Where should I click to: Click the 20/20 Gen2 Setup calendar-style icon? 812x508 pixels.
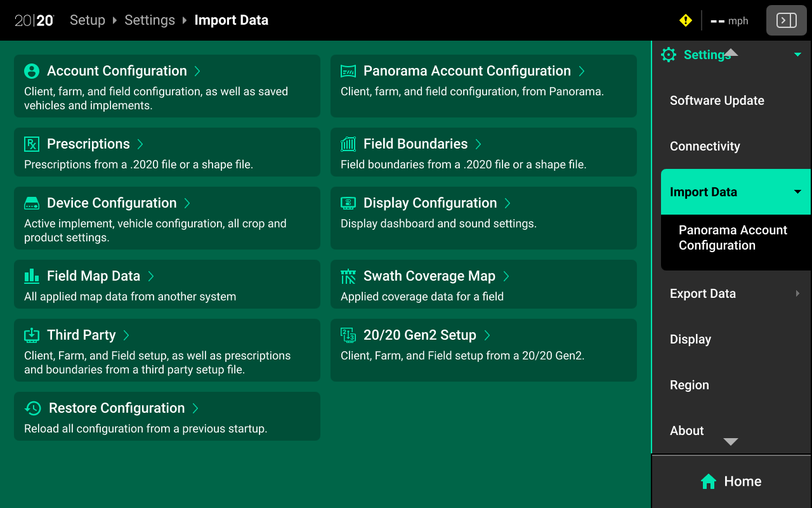348,335
